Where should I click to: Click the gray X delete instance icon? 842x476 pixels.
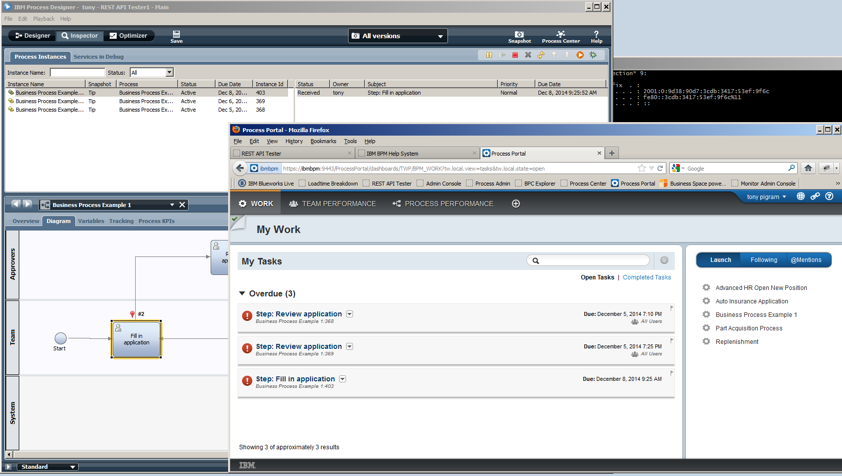pos(528,55)
